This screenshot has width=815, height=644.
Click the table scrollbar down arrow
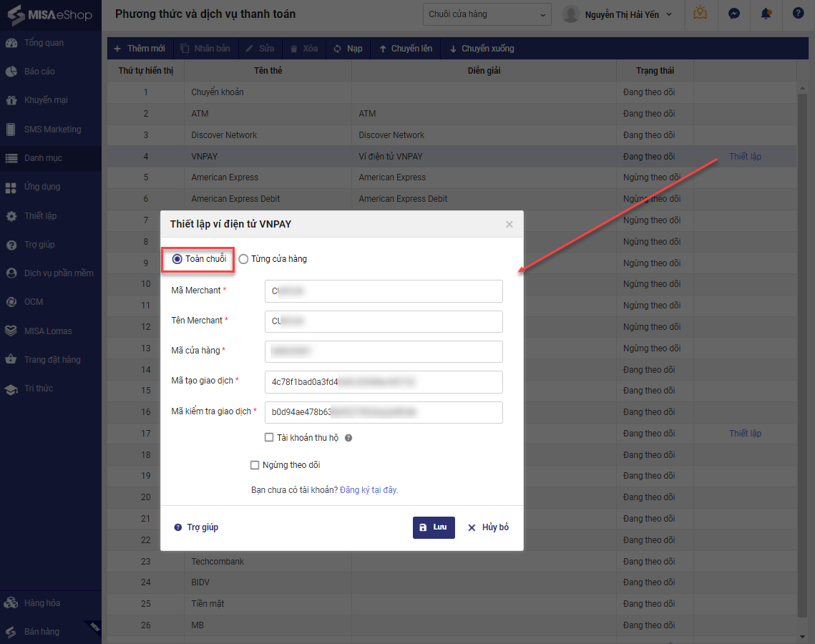point(802,636)
